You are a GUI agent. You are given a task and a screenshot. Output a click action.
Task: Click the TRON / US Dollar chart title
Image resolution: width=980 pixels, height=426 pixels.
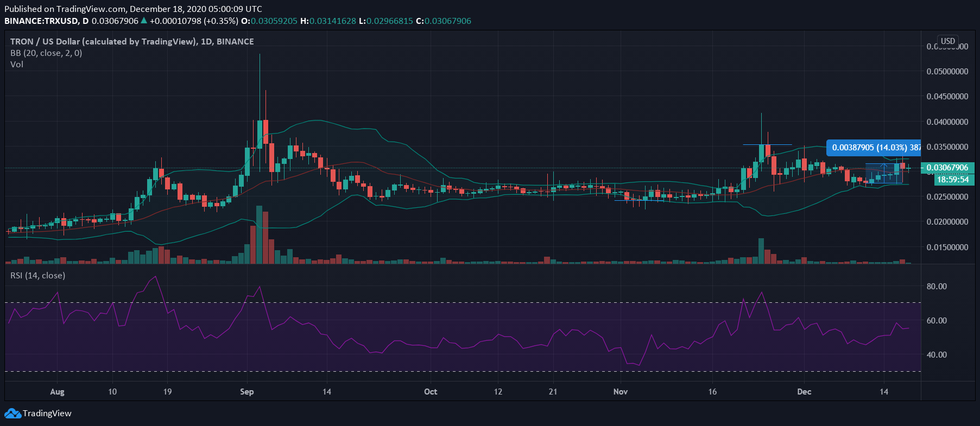[x=132, y=42]
